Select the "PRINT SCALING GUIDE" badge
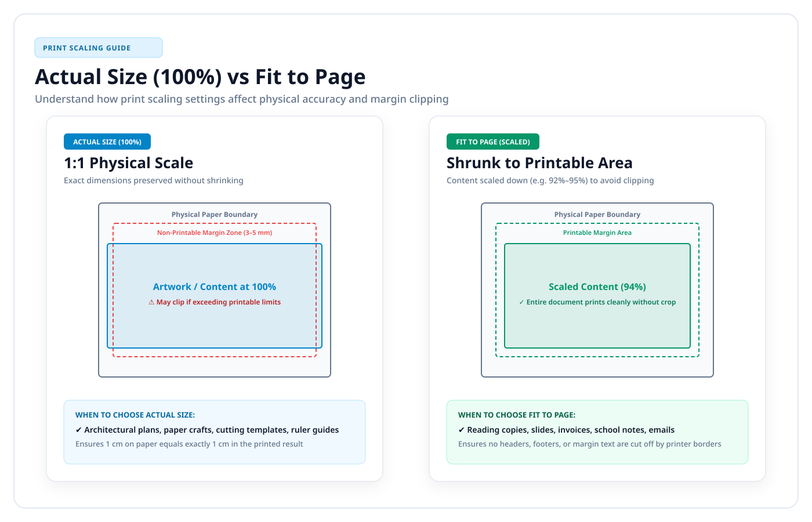Image resolution: width=812 pixels, height=522 pixels. (x=99, y=48)
